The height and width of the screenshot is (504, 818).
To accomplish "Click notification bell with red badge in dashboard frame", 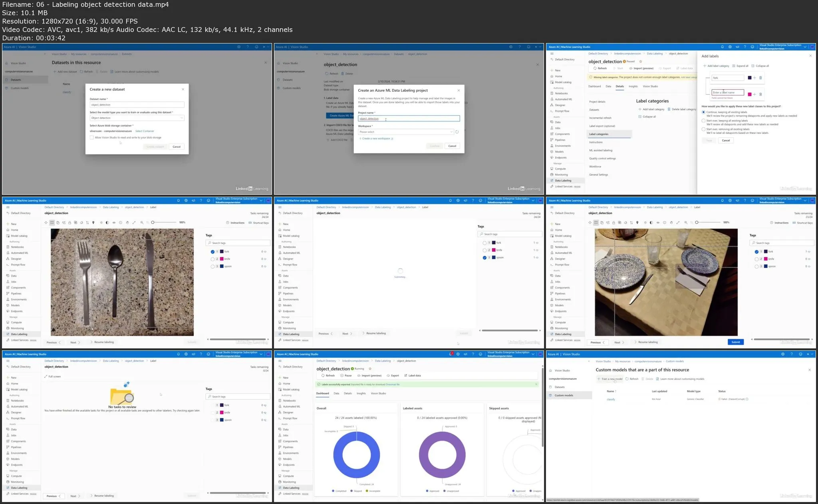I will (x=451, y=354).
